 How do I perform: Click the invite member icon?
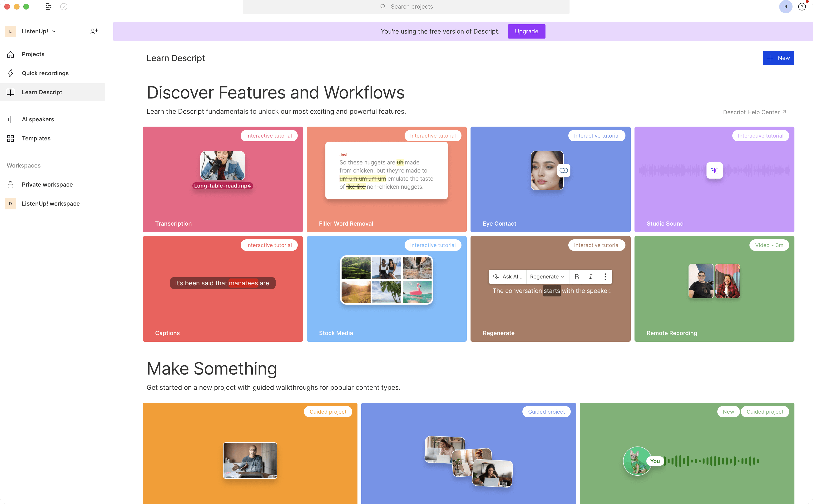click(x=94, y=31)
